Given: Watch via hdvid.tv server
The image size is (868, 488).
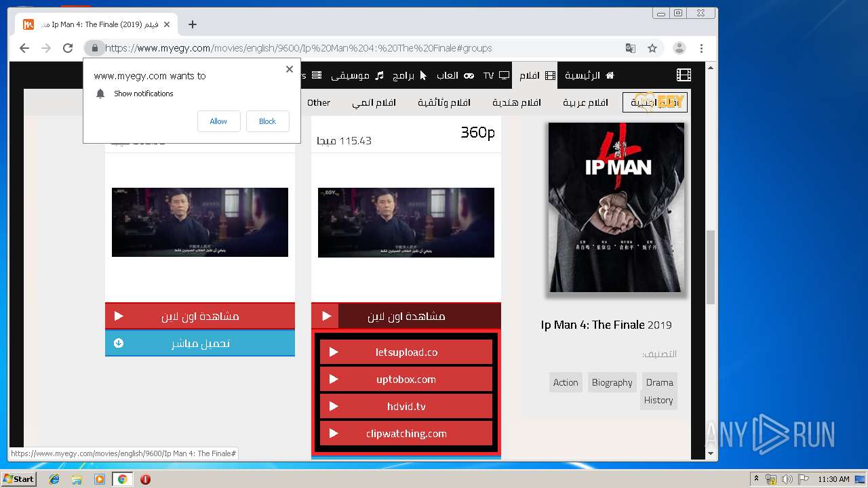Looking at the screenshot, I should click(406, 406).
